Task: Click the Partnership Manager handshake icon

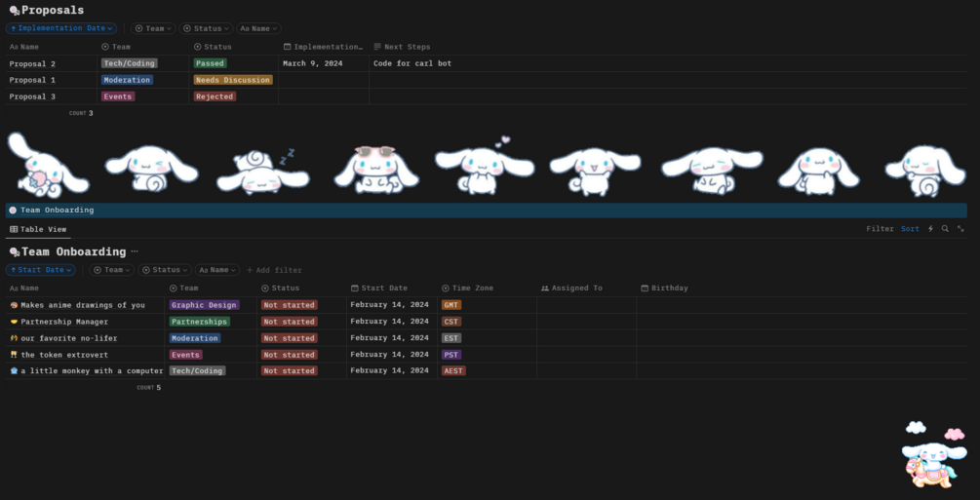Action: click(x=14, y=322)
